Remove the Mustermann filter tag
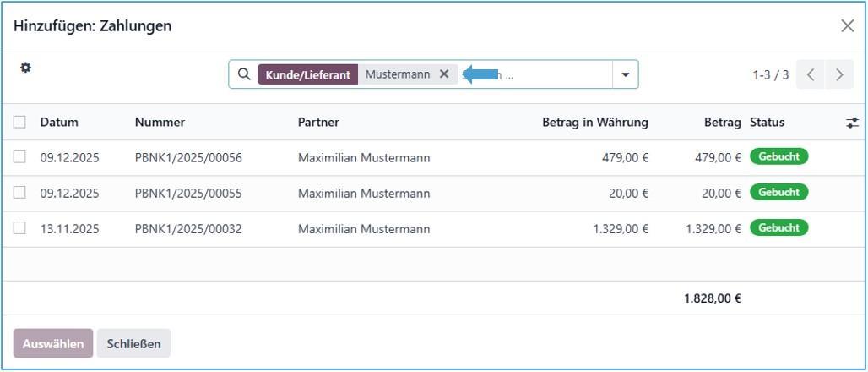868x372 pixels. [x=444, y=74]
